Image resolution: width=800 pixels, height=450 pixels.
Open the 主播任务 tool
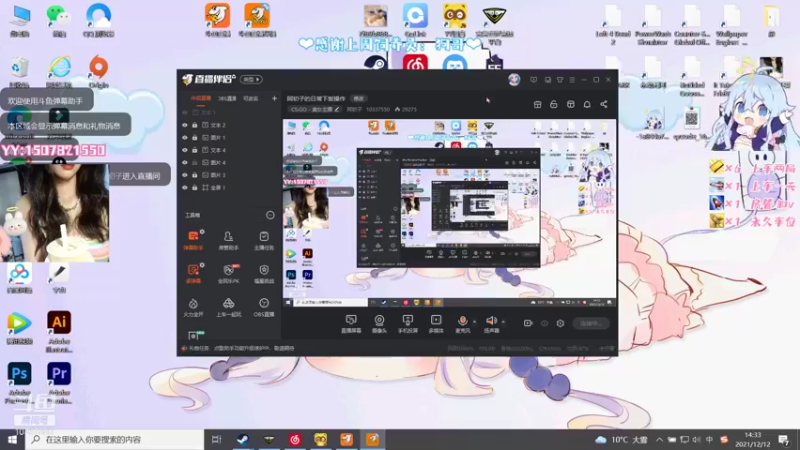(264, 240)
